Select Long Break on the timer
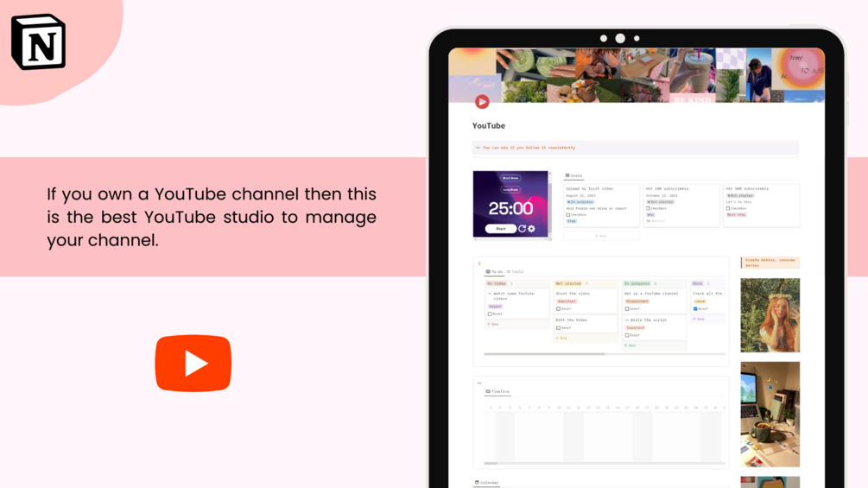The width and height of the screenshot is (868, 488). 510,190
